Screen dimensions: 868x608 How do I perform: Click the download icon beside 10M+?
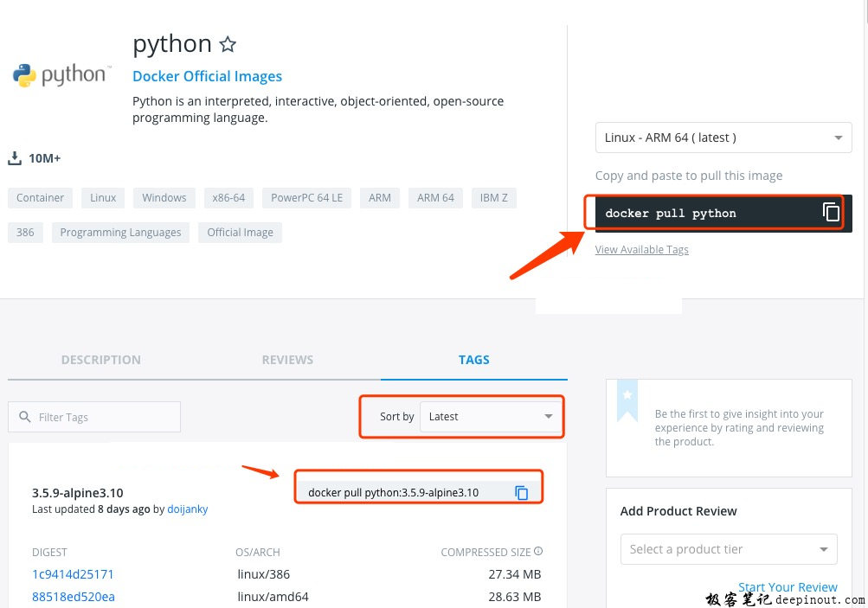pyautogui.click(x=14, y=157)
